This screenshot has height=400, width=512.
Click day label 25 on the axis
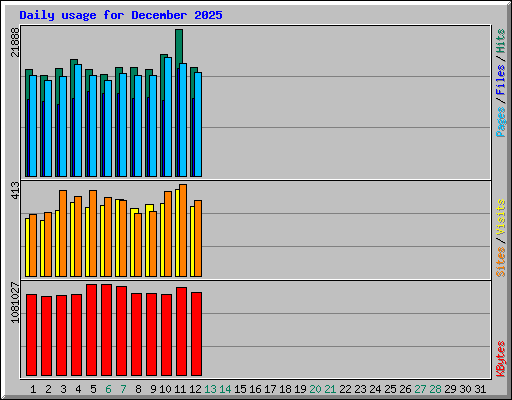tap(390, 389)
